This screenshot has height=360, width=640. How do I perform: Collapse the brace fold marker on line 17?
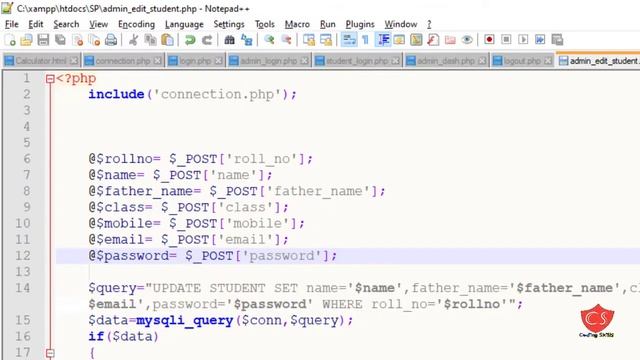(50, 353)
